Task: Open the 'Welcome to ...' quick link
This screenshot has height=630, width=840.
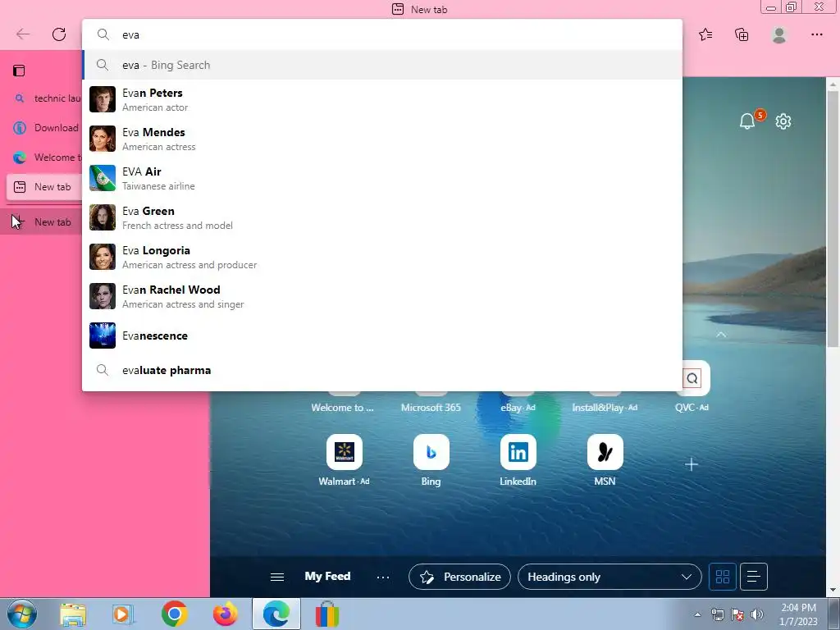Action: tap(343, 407)
